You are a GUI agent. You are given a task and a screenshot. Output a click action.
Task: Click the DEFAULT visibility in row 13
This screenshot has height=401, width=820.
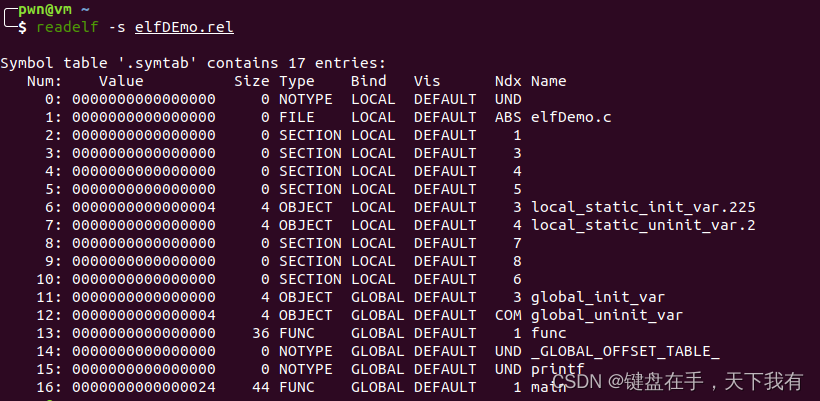(445, 333)
